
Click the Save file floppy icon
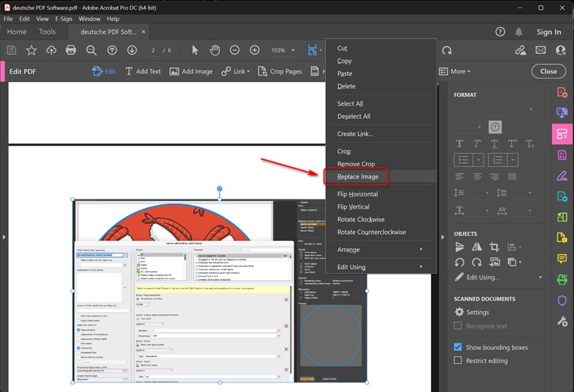pyautogui.click(x=11, y=50)
